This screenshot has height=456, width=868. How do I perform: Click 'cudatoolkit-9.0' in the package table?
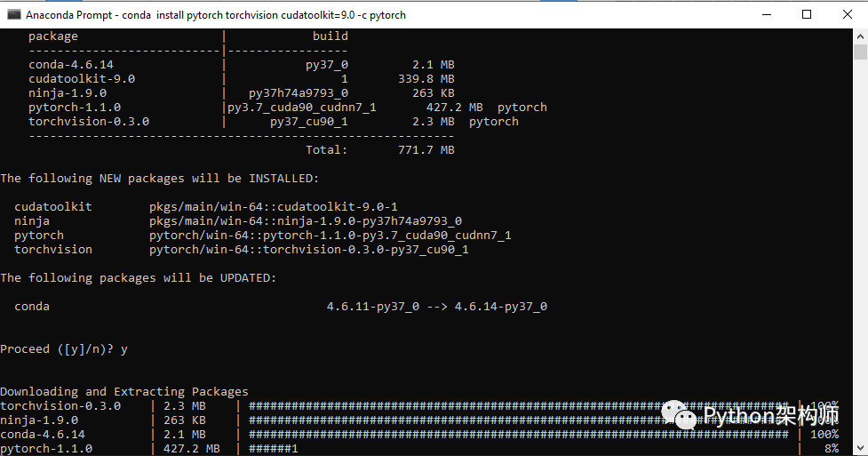click(x=82, y=79)
